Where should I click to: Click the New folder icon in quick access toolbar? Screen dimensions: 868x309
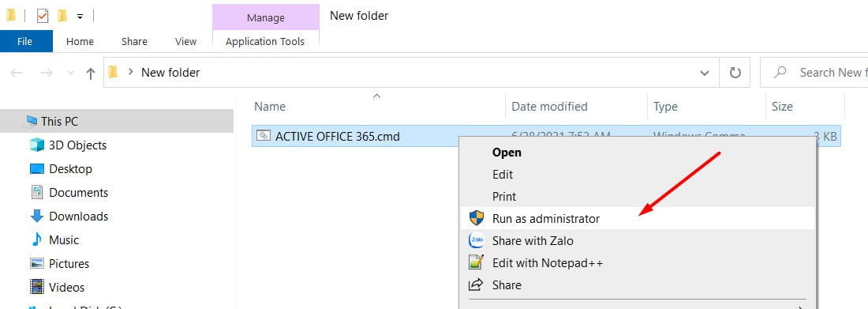pos(62,16)
